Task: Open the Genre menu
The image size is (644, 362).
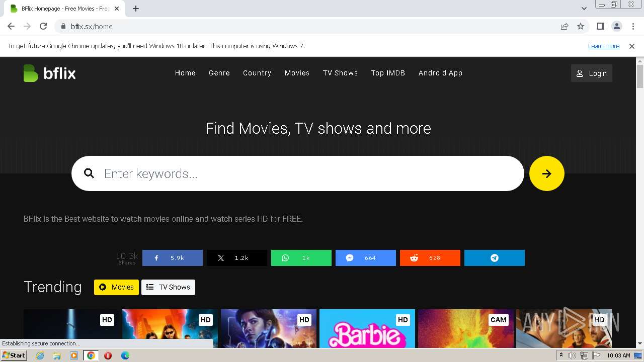Action: pyautogui.click(x=219, y=73)
